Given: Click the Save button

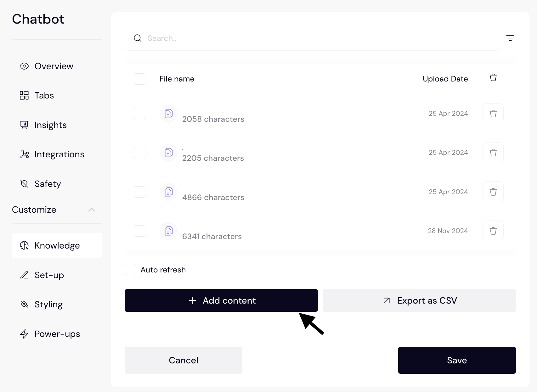Looking at the screenshot, I should coord(457,360).
